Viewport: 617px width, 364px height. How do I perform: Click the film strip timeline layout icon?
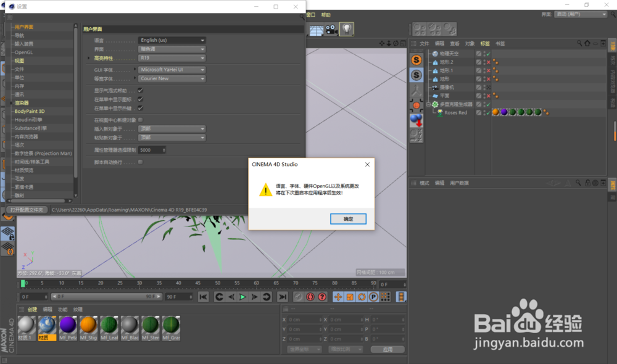click(401, 297)
